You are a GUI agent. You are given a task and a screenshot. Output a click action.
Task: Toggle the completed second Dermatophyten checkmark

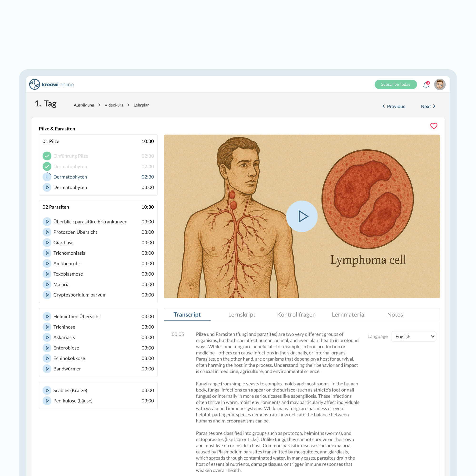[47, 167]
